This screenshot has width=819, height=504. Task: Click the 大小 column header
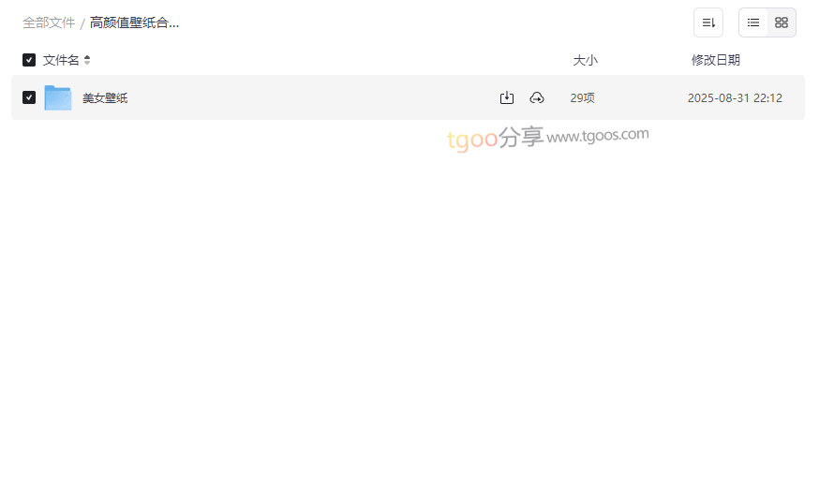coord(585,60)
